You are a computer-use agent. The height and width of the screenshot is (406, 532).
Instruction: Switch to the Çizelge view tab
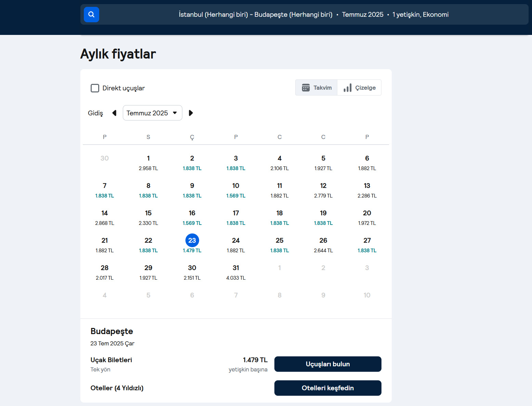pos(359,88)
